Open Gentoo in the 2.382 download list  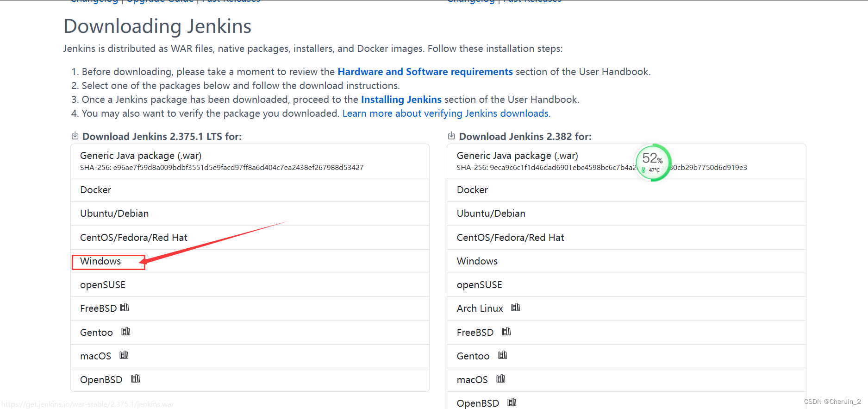pos(626,356)
